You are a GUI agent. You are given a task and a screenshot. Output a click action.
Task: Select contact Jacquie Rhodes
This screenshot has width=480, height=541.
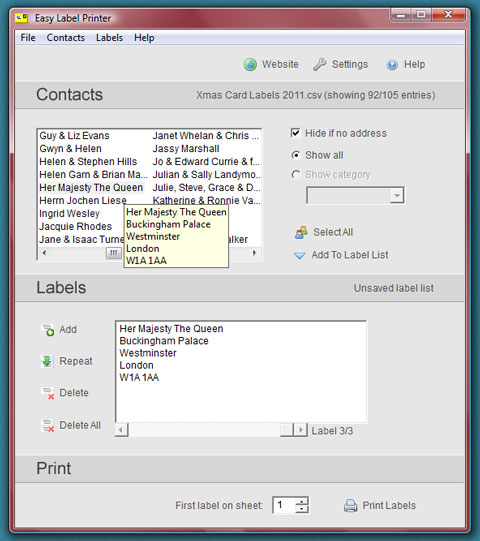click(76, 227)
